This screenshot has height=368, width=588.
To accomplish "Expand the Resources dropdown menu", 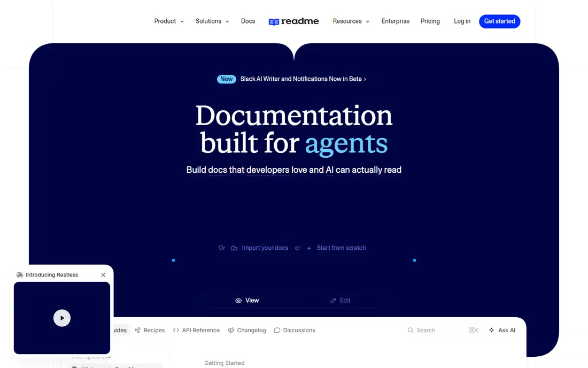I will 351,21.
